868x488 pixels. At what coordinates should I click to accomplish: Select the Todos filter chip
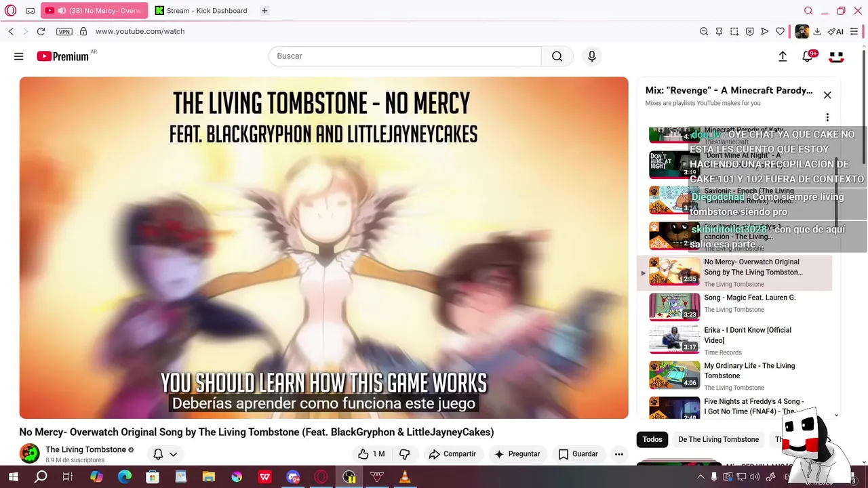(652, 439)
